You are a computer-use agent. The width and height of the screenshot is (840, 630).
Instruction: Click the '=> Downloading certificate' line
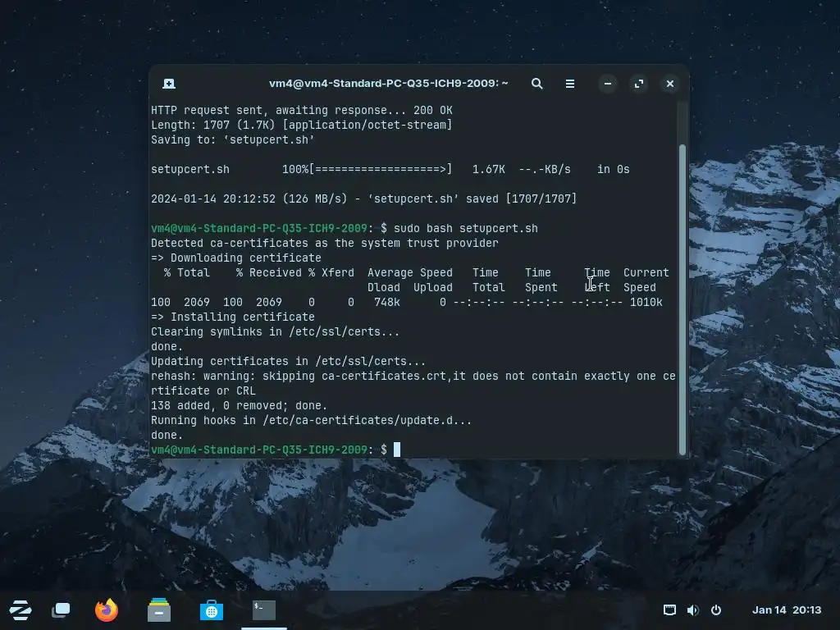[x=236, y=258]
